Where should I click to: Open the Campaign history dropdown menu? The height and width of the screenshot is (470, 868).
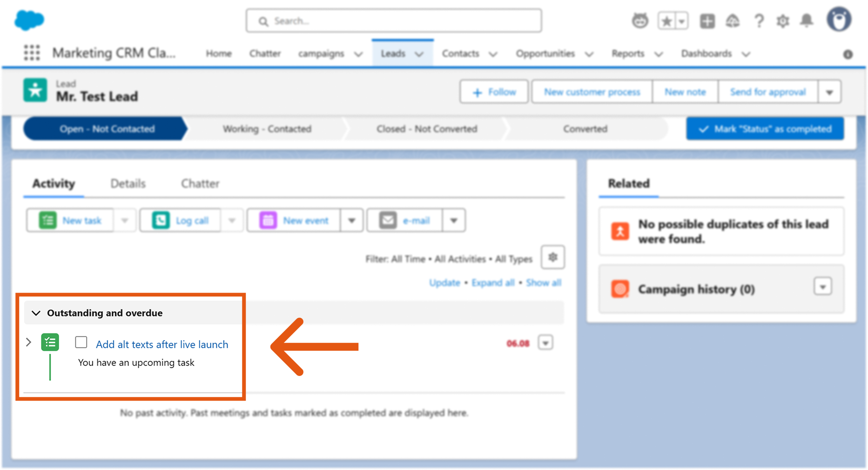click(x=822, y=287)
